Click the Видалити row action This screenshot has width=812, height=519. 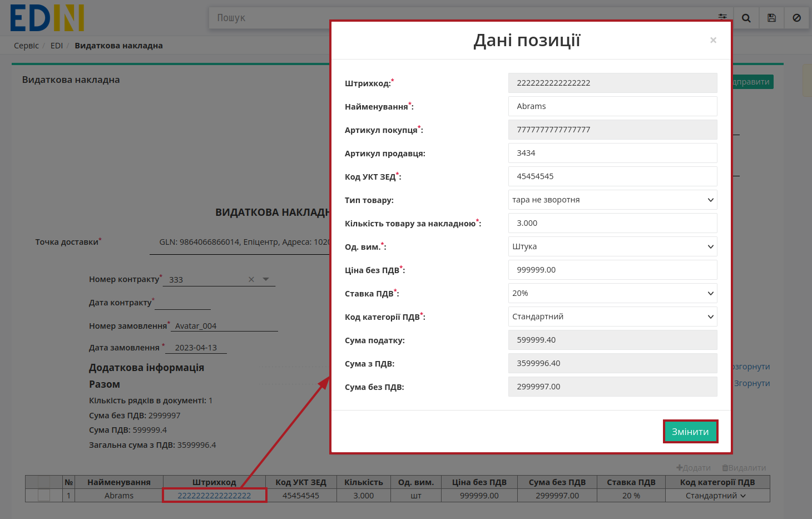(x=744, y=468)
